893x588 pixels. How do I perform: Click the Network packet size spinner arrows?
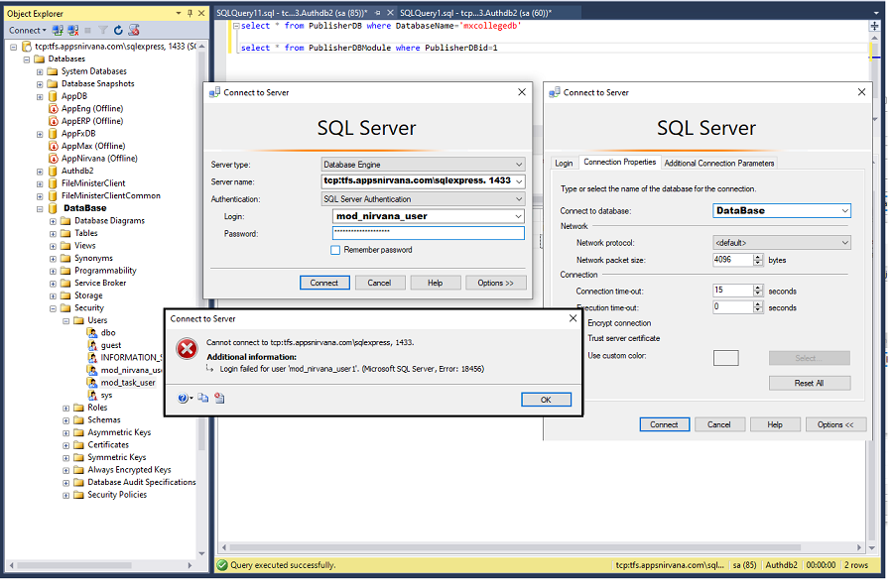(x=758, y=260)
